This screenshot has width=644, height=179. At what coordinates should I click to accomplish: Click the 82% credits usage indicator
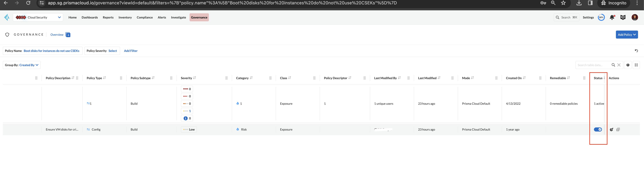pos(601,17)
